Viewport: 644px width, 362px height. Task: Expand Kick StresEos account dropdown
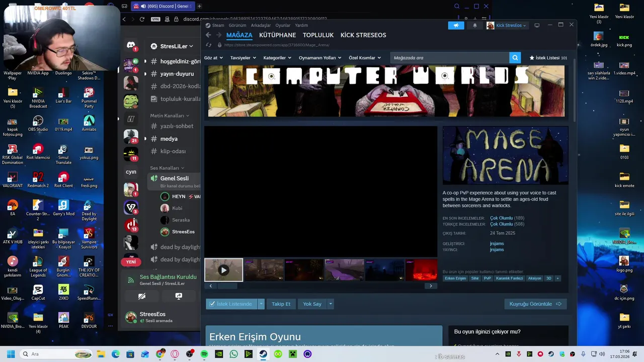pos(507,25)
